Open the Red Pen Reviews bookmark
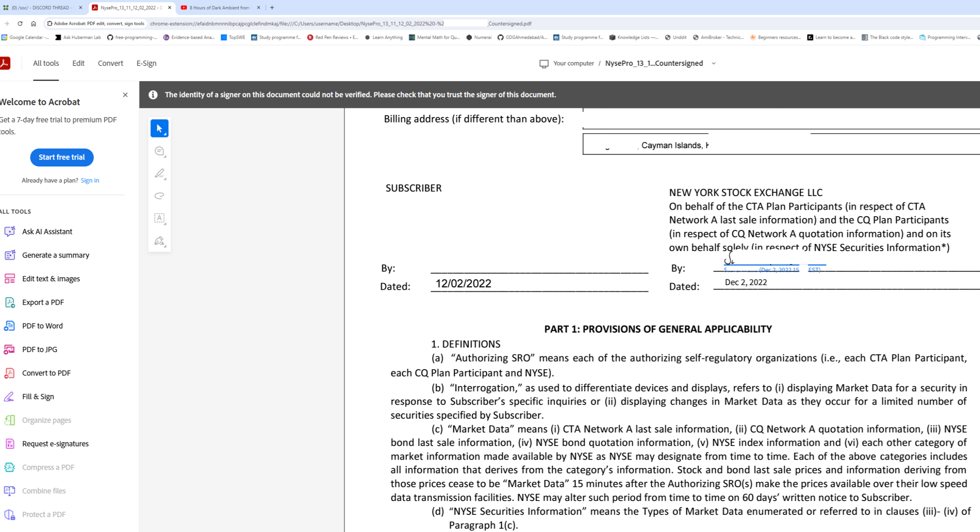Screen dimensions: 980x532 pos(333,38)
